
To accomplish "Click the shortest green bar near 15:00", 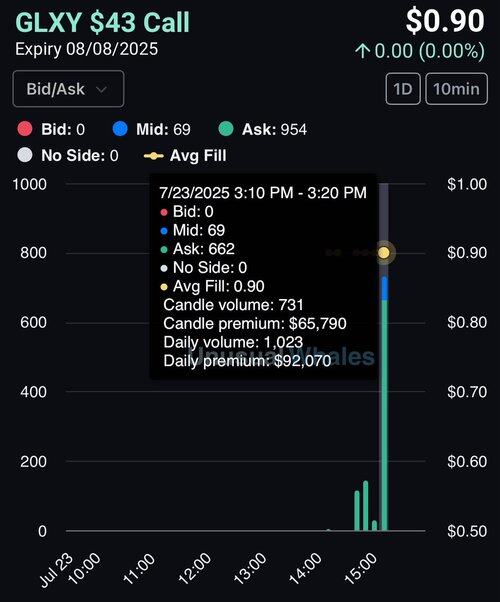I will [374, 526].
